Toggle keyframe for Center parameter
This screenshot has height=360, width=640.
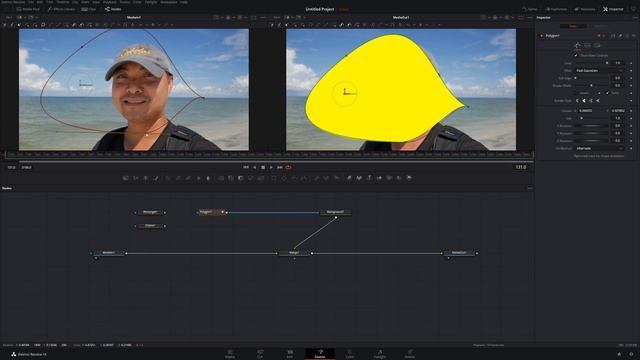631,111
